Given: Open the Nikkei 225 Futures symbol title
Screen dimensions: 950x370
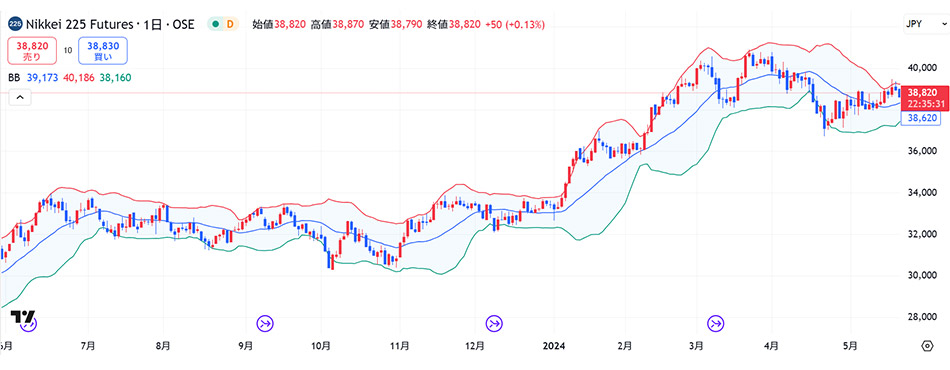Looking at the screenshot, I should 110,24.
